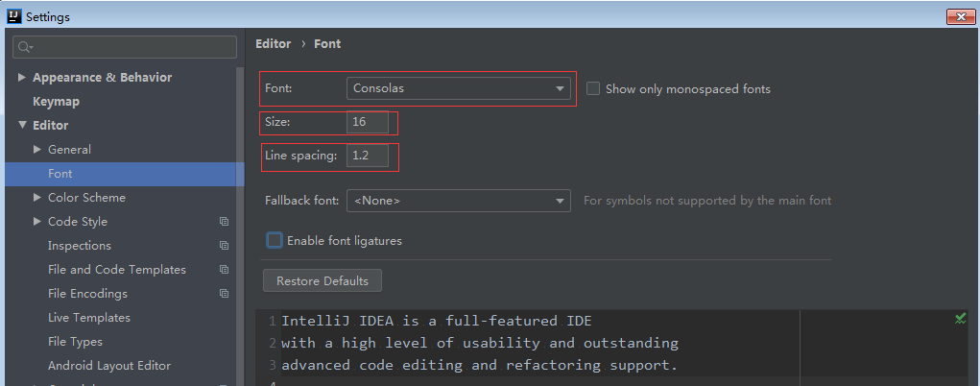Click the icon beside File Encodings
This screenshot has width=980, height=386.
224,294
